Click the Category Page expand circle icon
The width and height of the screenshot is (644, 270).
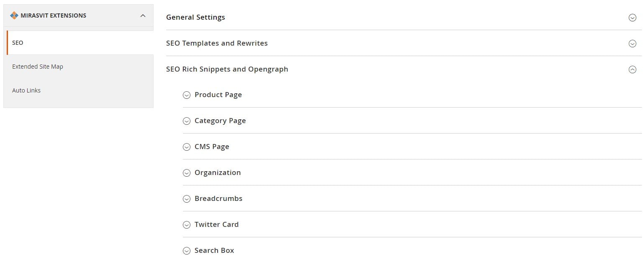187,121
